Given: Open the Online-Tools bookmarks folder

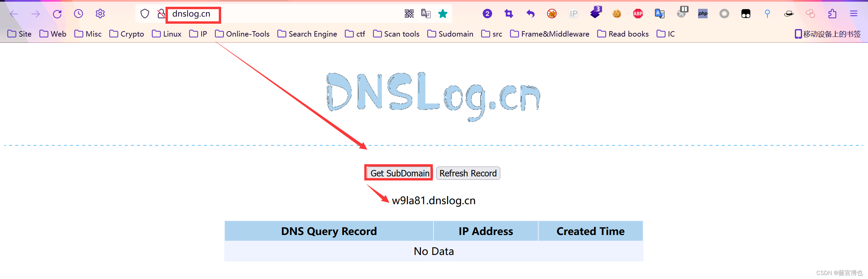Looking at the screenshot, I should (242, 34).
